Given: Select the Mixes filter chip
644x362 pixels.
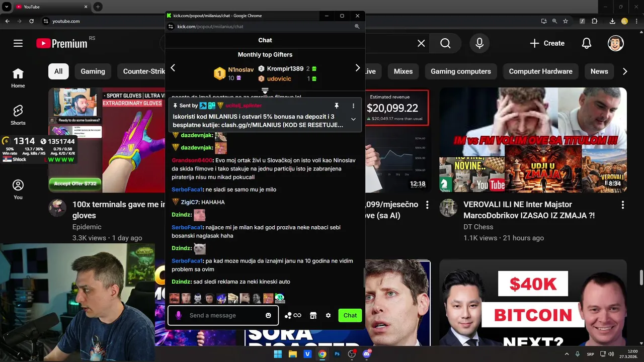Looking at the screenshot, I should click(403, 71).
